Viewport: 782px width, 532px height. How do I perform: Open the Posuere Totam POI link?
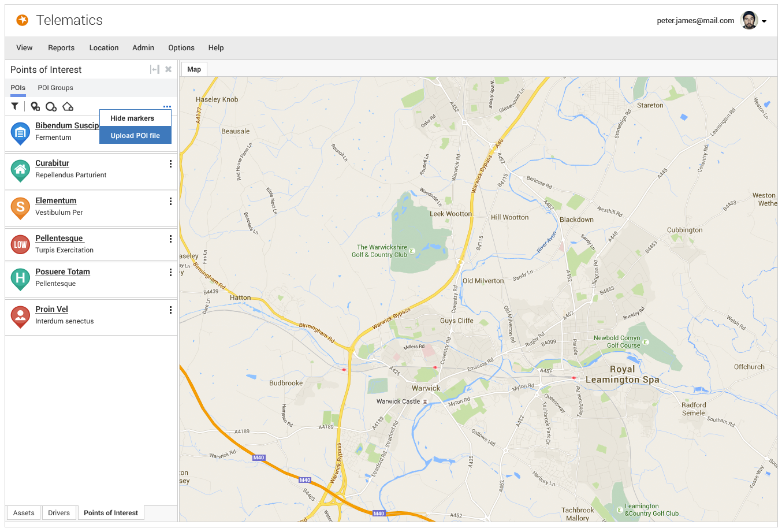(62, 271)
